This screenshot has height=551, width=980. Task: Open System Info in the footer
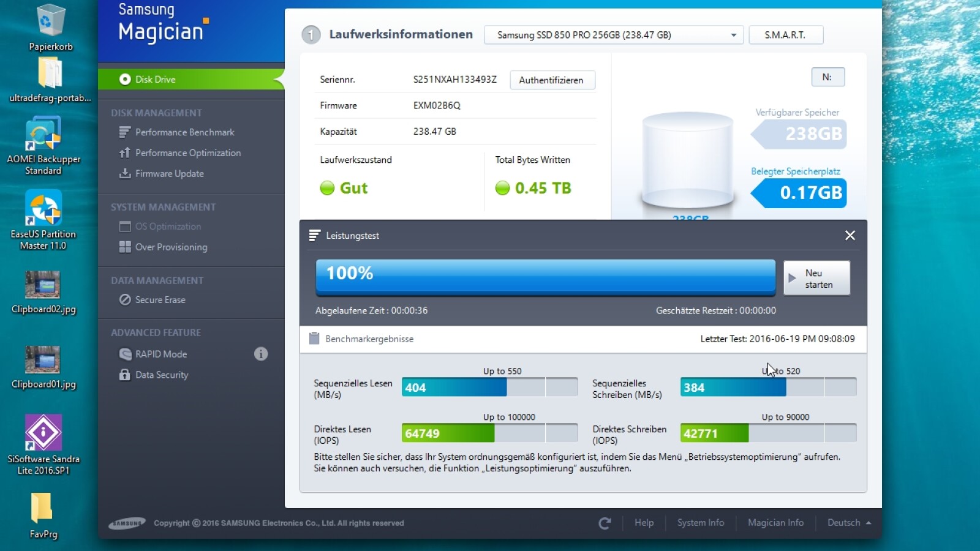point(701,523)
